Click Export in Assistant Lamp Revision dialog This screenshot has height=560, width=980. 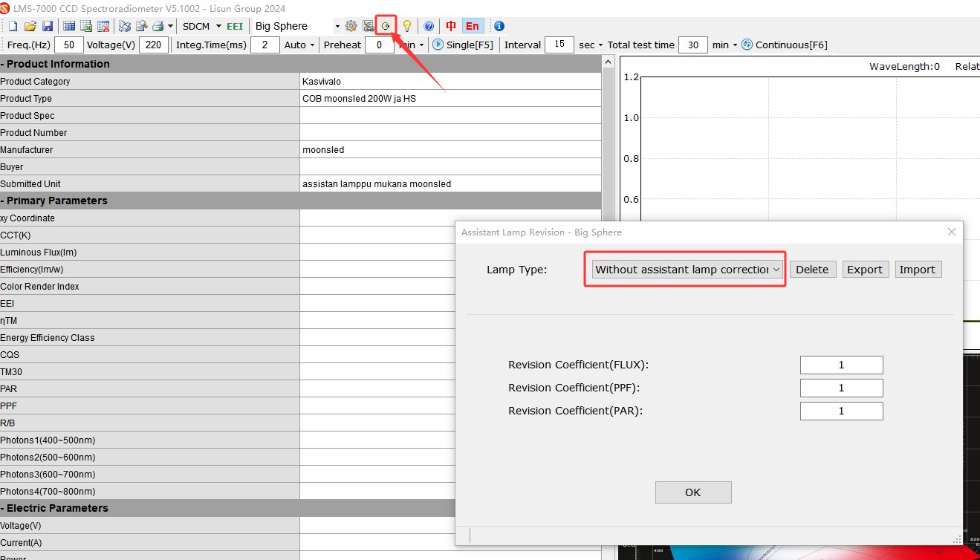[x=865, y=269]
